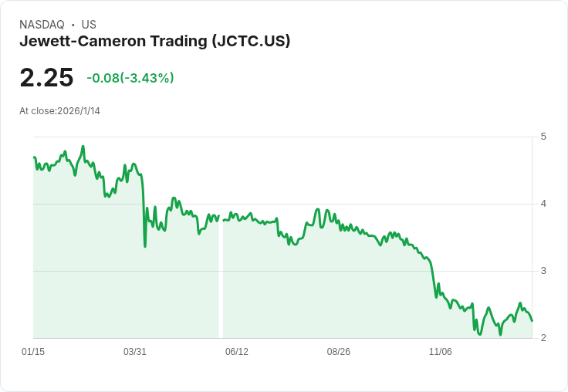
Task: Click the 03/31 date on x-axis
Action: 135,352
